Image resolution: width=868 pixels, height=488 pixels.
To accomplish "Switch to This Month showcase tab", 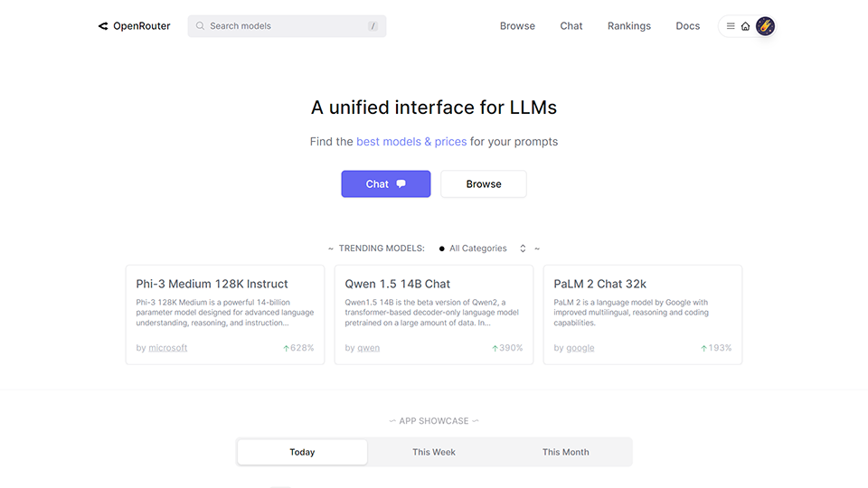I will pos(566,452).
